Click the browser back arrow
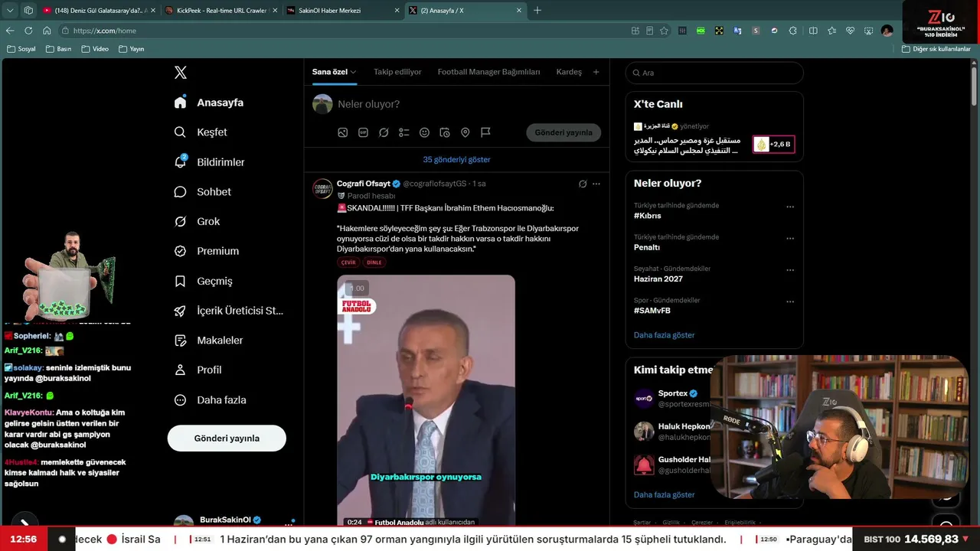The width and height of the screenshot is (980, 551). [10, 31]
